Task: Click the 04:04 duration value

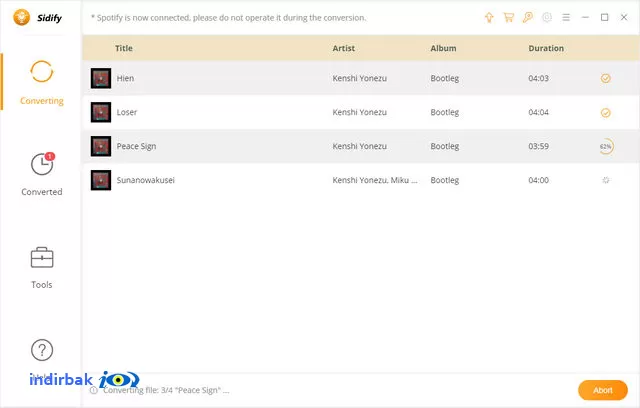Action: (538, 112)
